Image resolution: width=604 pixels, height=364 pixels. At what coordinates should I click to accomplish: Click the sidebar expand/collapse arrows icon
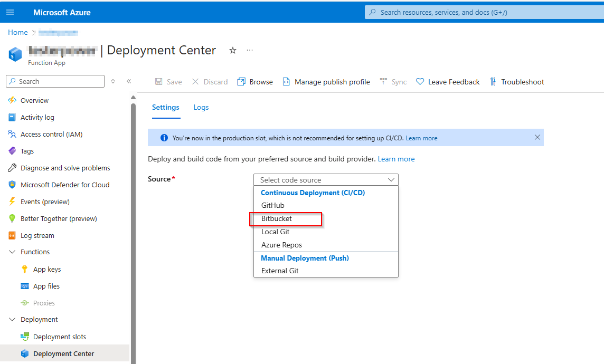click(113, 81)
